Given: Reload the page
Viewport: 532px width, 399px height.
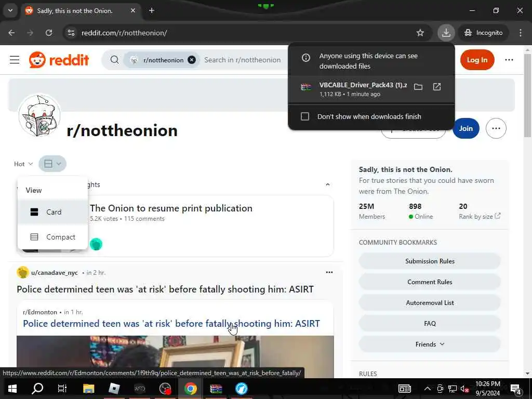Looking at the screenshot, I should [49, 33].
